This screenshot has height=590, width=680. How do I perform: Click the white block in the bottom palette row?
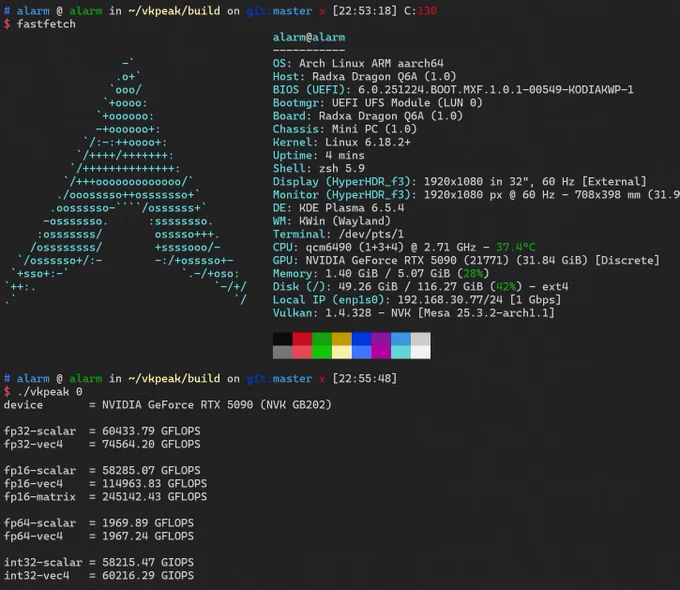click(x=421, y=352)
